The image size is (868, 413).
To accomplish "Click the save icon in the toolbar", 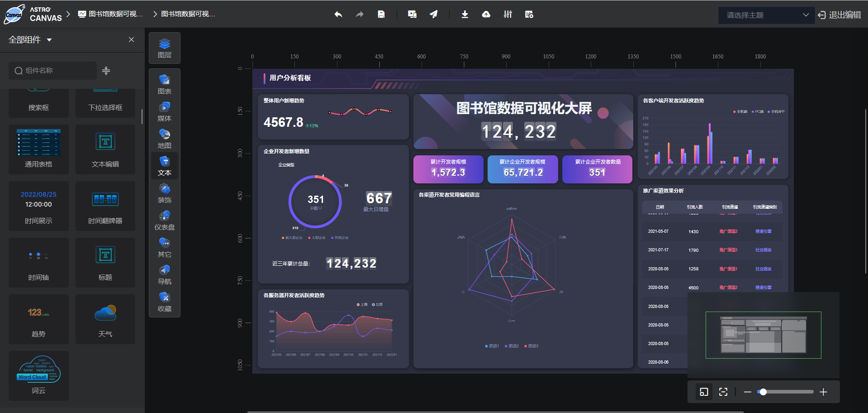I will tap(381, 14).
